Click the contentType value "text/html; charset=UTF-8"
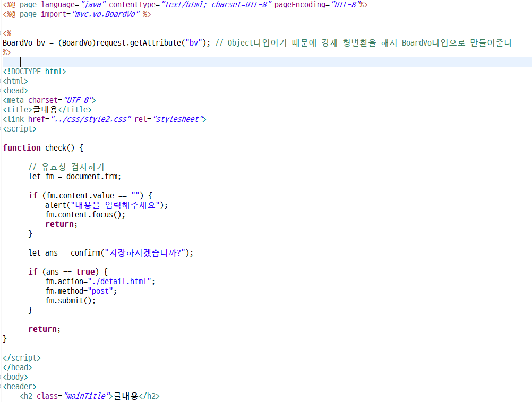Viewport: 532px width, 402px height. tap(216, 5)
